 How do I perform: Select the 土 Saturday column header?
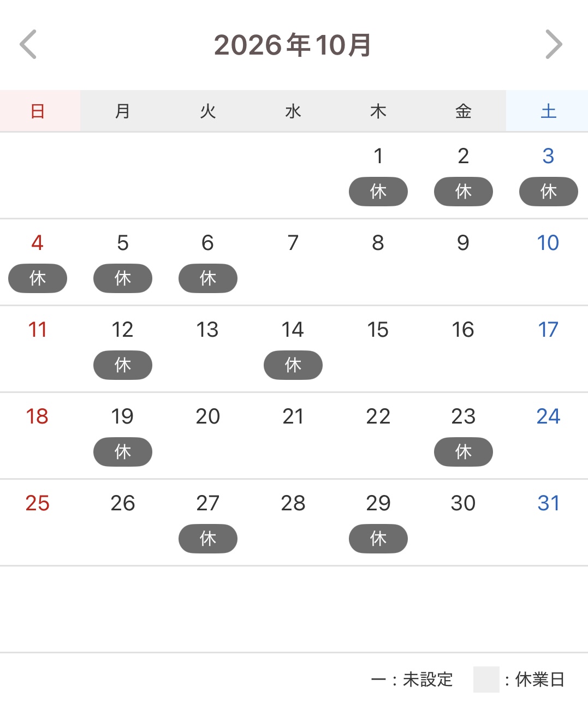tap(547, 111)
